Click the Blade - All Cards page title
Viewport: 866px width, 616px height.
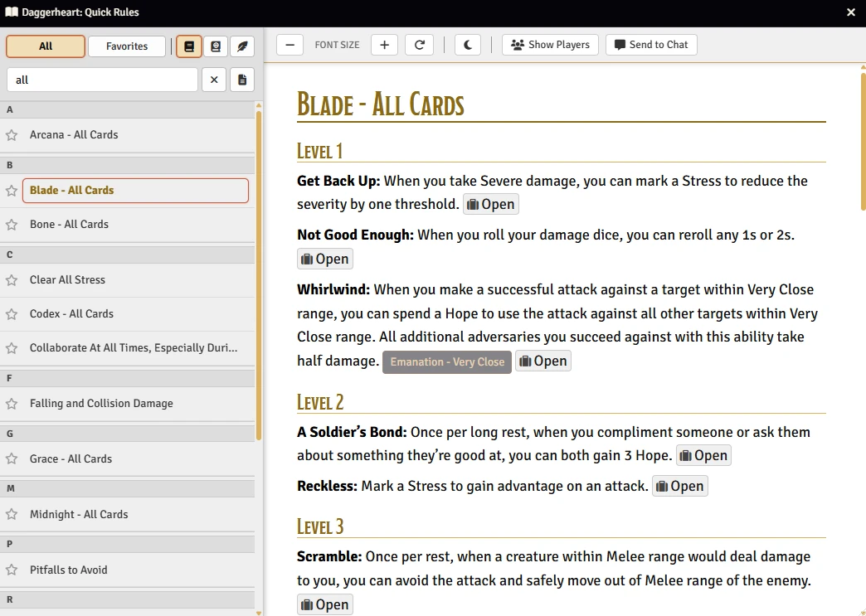tap(381, 104)
